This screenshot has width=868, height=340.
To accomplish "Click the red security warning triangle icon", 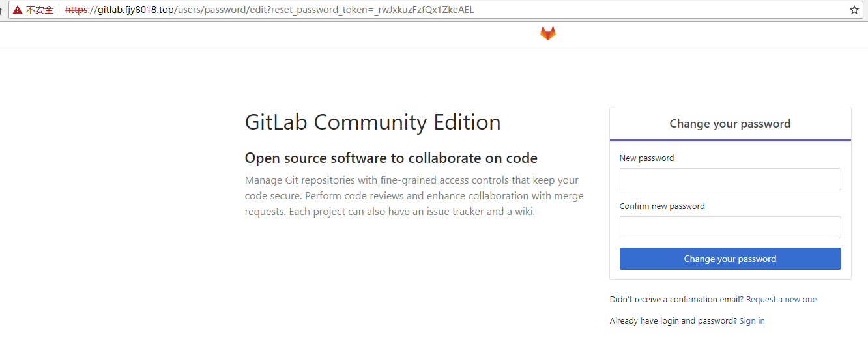I will click(x=17, y=10).
